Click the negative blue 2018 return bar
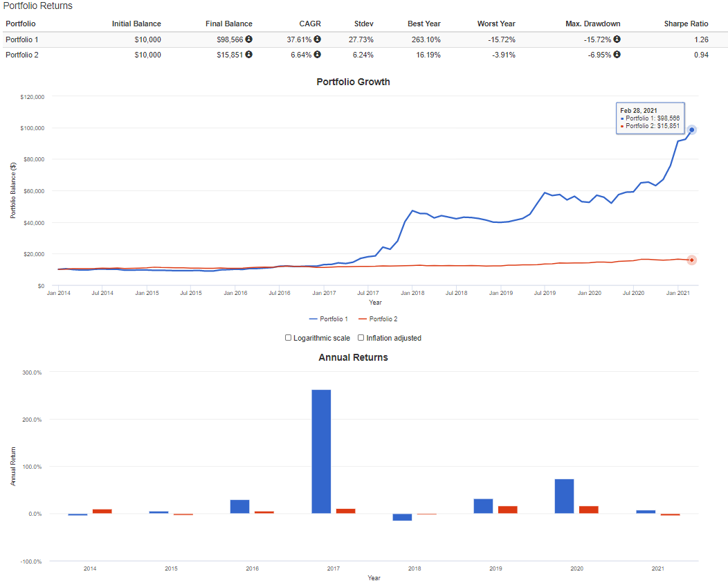 [402, 517]
